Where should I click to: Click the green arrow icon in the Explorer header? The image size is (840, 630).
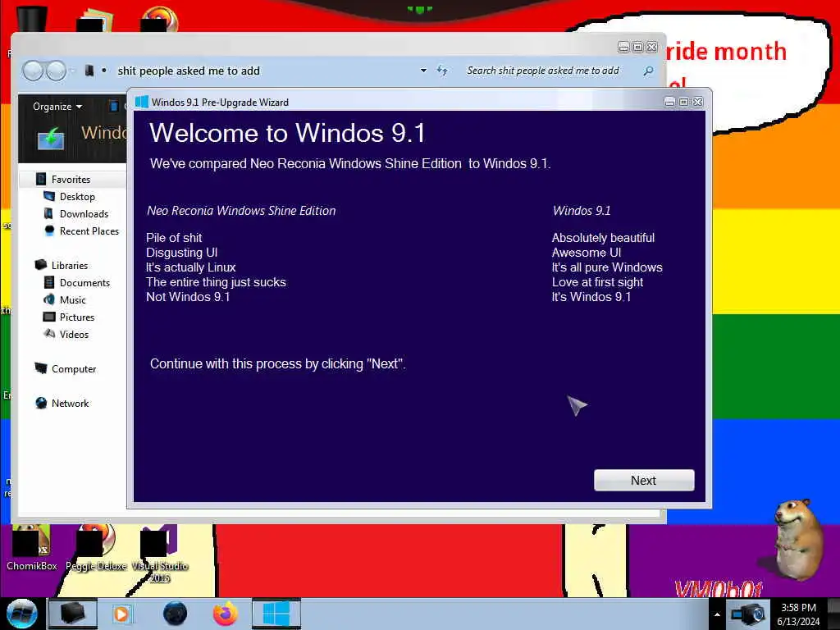click(x=52, y=138)
